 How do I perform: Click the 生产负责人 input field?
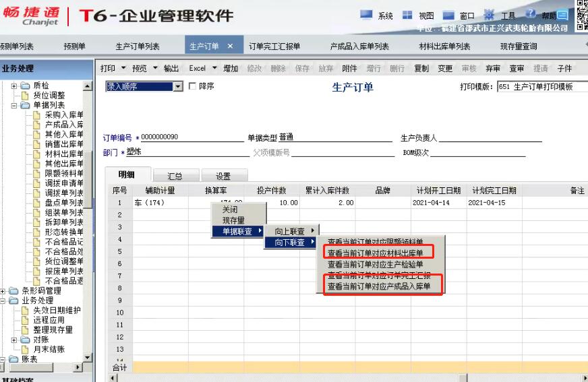click(490, 137)
